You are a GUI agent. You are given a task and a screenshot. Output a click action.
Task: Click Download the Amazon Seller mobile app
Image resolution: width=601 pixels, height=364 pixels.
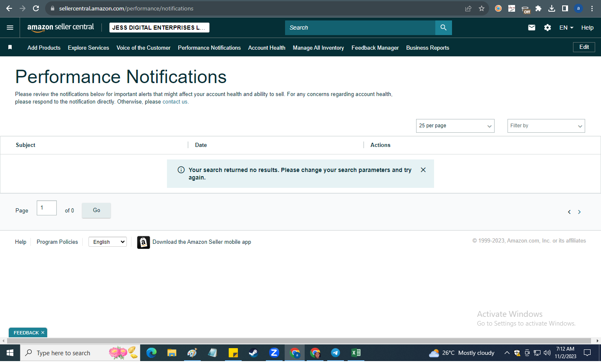tap(202, 242)
